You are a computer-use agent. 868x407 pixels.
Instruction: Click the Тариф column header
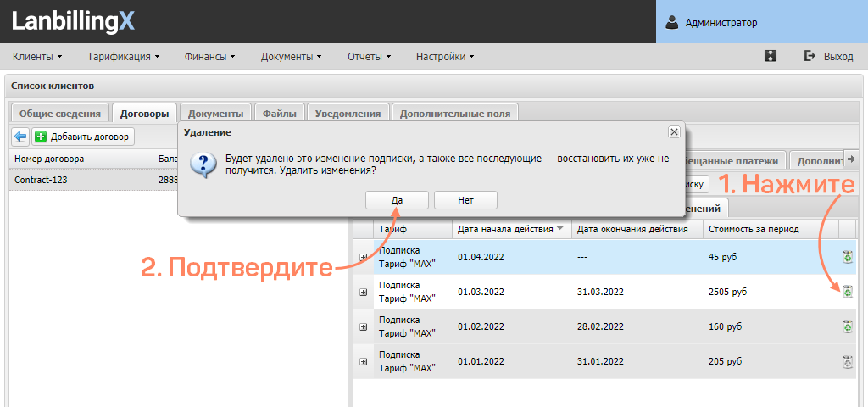[413, 229]
